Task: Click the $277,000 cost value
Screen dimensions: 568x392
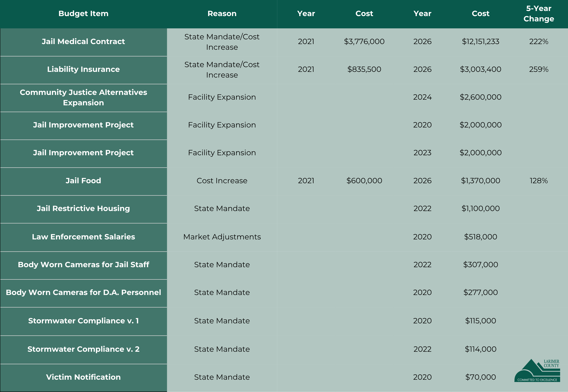Action: [481, 292]
